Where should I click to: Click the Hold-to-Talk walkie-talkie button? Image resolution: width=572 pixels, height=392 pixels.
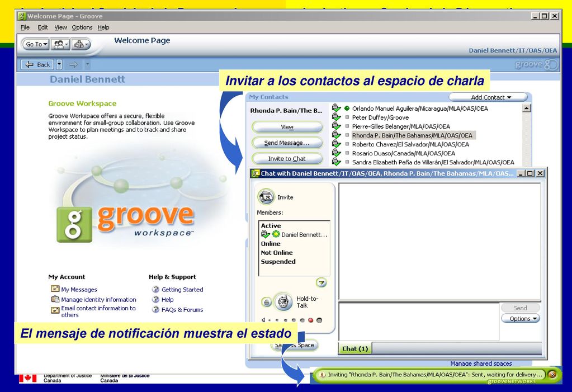283,302
